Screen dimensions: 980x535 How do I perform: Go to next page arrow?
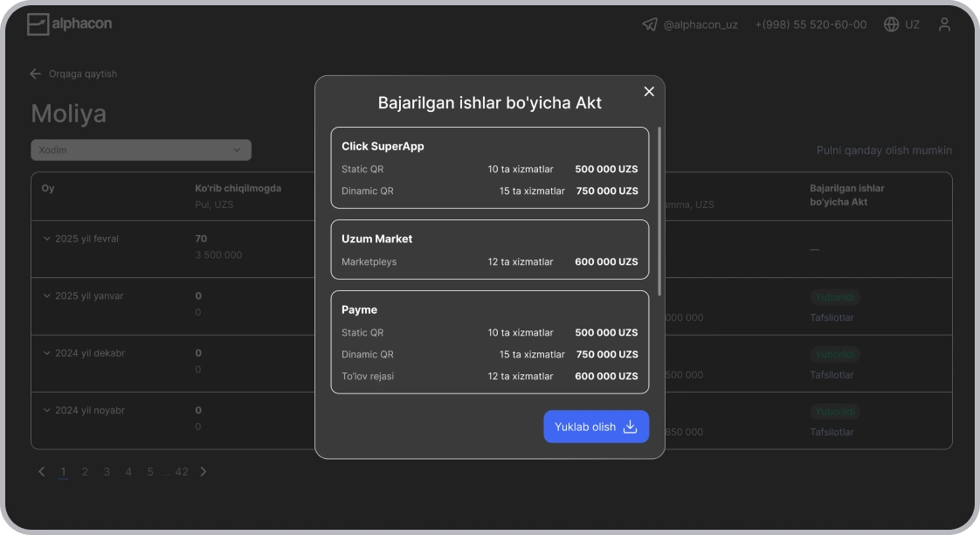204,472
